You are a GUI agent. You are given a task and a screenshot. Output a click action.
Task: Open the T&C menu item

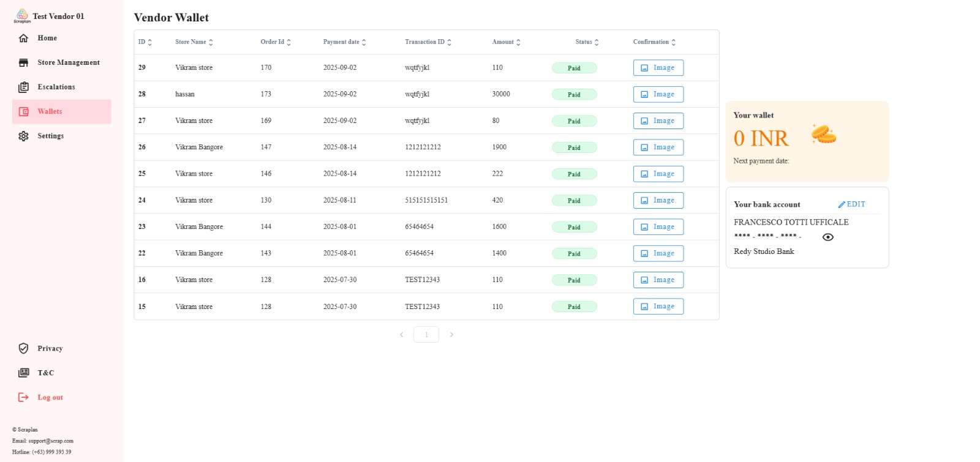click(x=62, y=373)
